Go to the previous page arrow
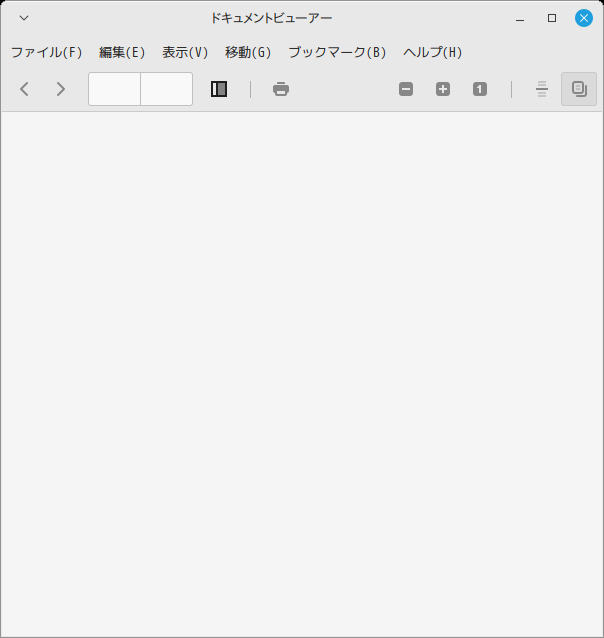604x638 pixels. (24, 89)
